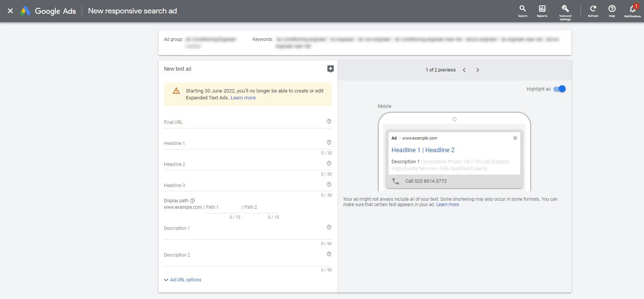
Task: Click Learn more below the ad preview
Action: [x=447, y=205]
